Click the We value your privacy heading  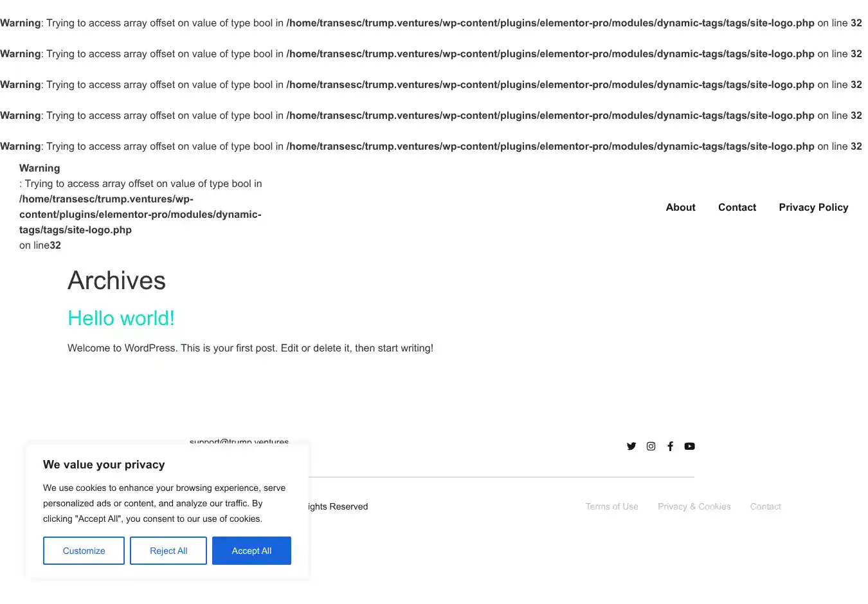[104, 465]
